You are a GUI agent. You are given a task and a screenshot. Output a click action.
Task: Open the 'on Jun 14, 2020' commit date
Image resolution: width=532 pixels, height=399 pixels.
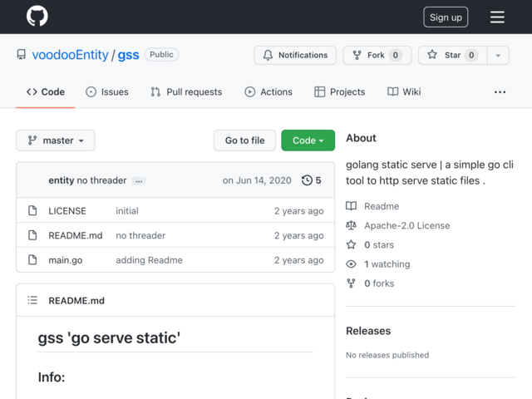257,180
